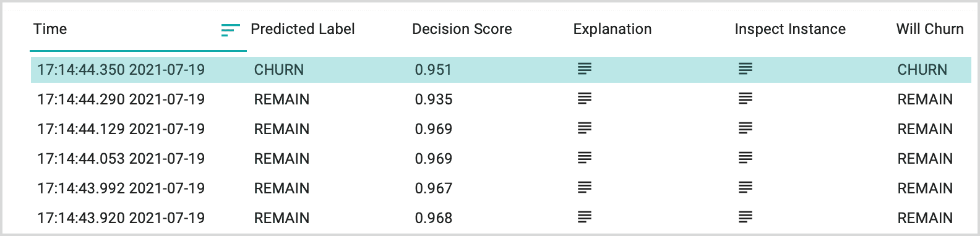Sort by the Will Churn column header
Screen dimensions: 980x236
pos(930,29)
